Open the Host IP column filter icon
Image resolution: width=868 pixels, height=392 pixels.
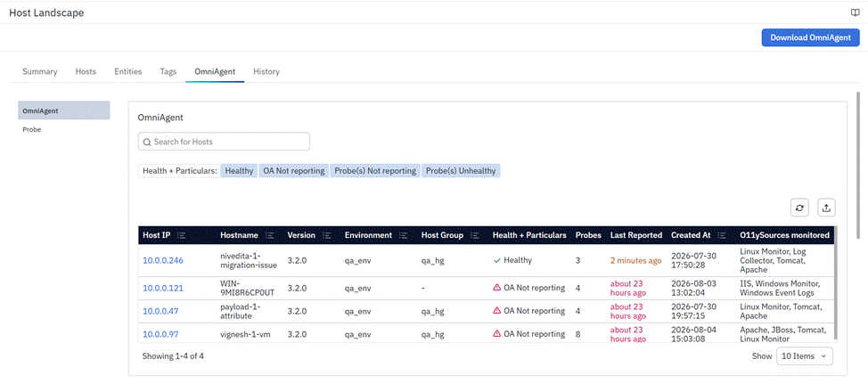(x=181, y=235)
